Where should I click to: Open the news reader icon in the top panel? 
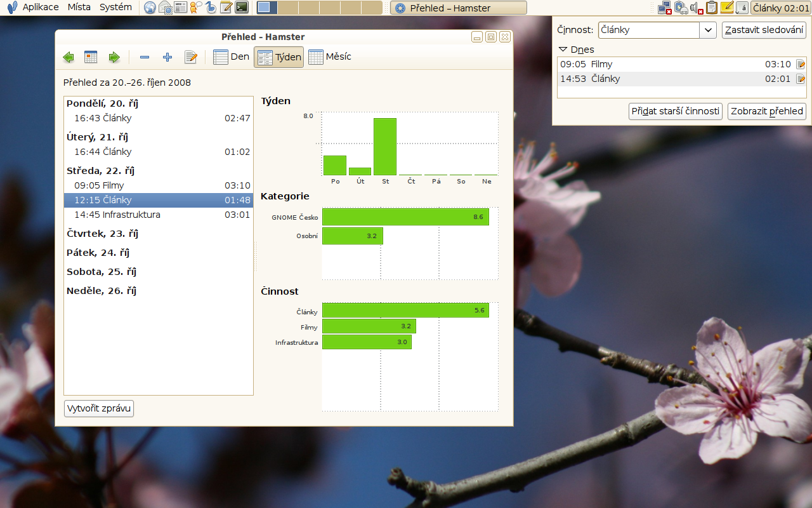181,8
